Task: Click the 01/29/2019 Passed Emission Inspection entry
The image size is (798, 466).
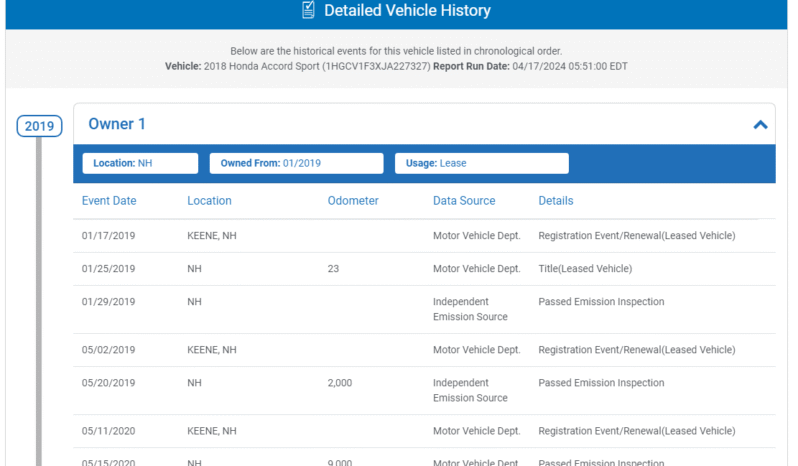Action: pos(601,302)
